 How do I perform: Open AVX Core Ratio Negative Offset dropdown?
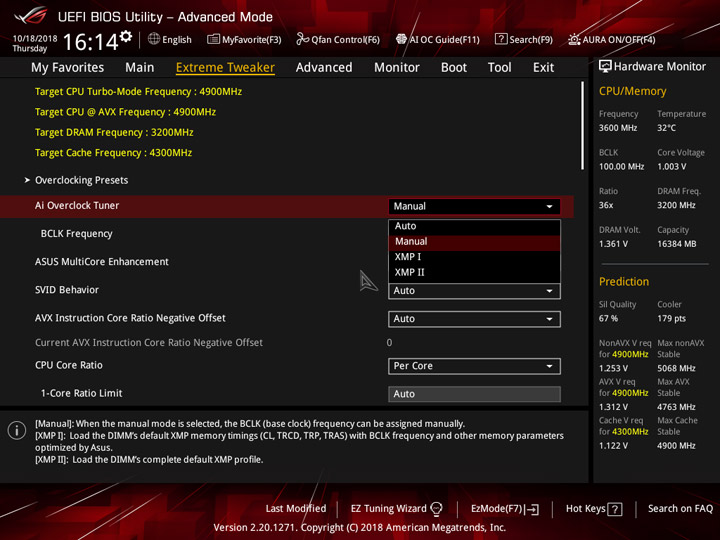(474, 319)
